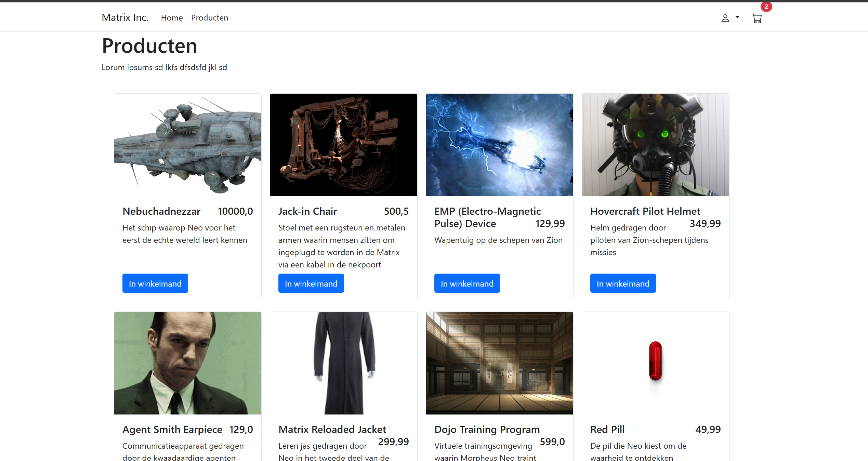Click the Red Pill image
Screen dimensions: 868x461
click(656, 363)
